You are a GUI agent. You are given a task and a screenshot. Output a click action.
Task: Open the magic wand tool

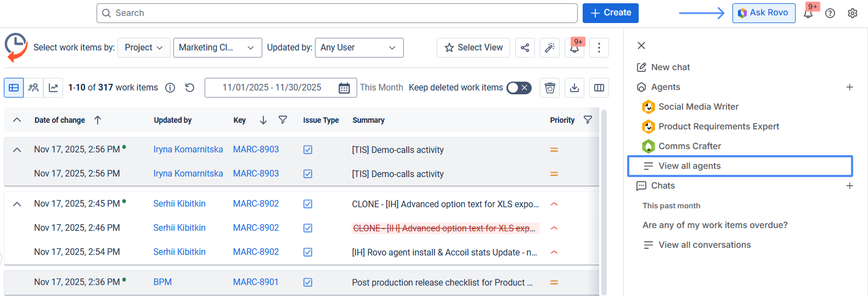click(x=549, y=48)
